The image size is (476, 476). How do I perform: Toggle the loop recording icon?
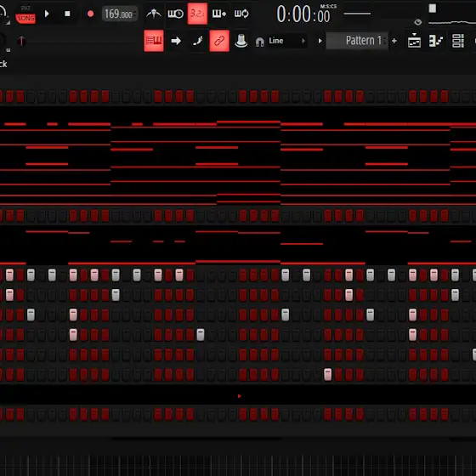(241, 14)
